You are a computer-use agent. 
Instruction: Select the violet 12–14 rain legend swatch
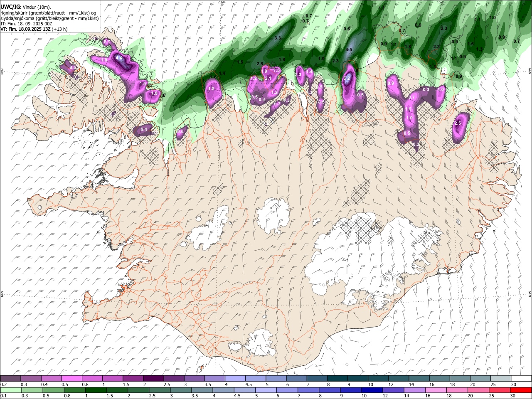[394, 390]
